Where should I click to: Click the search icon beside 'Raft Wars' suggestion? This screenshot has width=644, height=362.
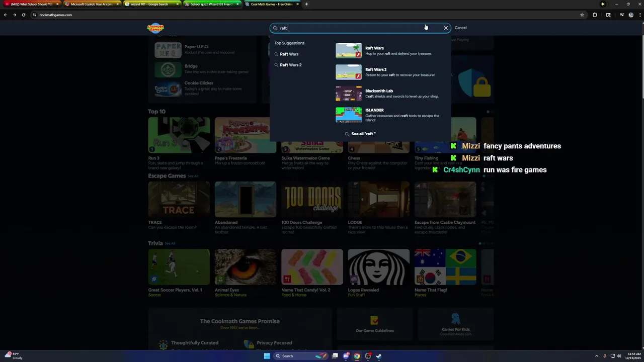(x=276, y=54)
